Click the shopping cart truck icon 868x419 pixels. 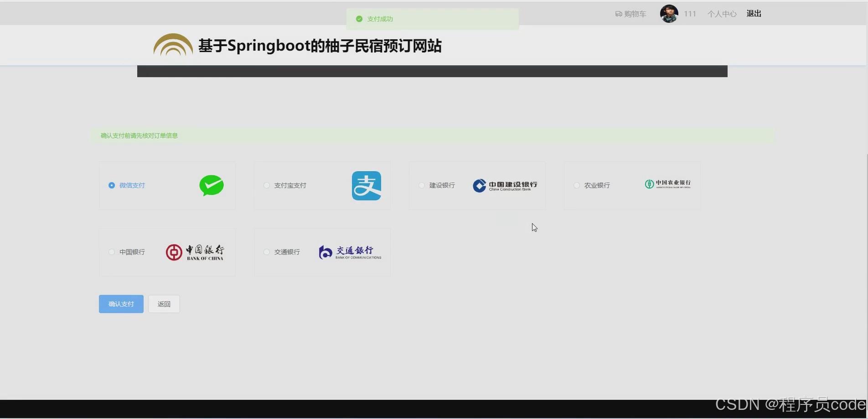619,14
